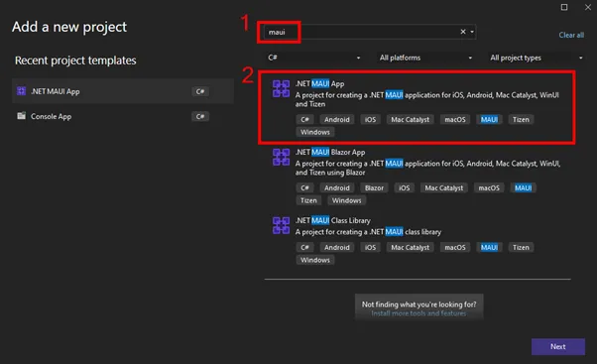Clear the search box with the X icon
Viewport: 597px width, 364px height.
pos(463,32)
